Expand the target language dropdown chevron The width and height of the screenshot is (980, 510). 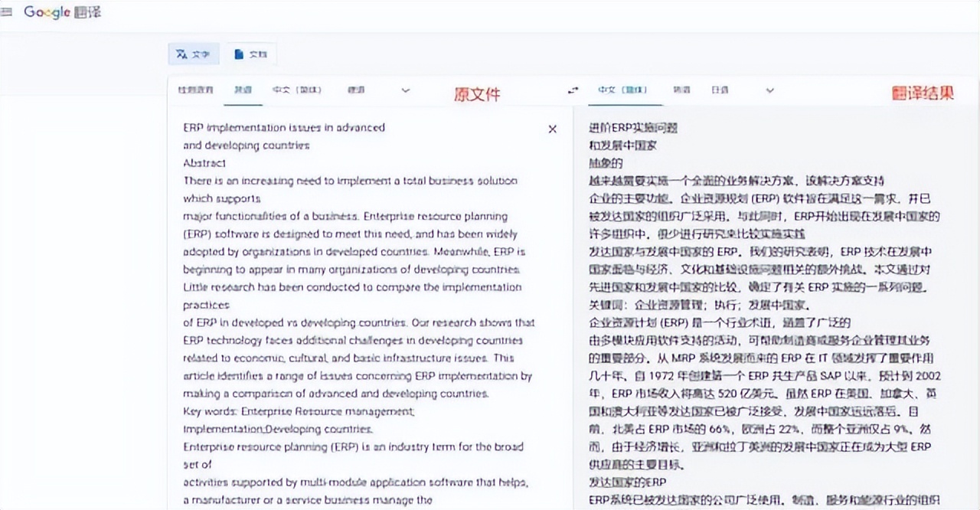coord(769,90)
